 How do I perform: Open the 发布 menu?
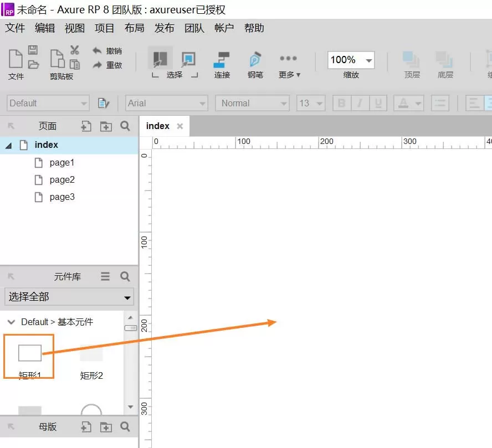pos(164,28)
